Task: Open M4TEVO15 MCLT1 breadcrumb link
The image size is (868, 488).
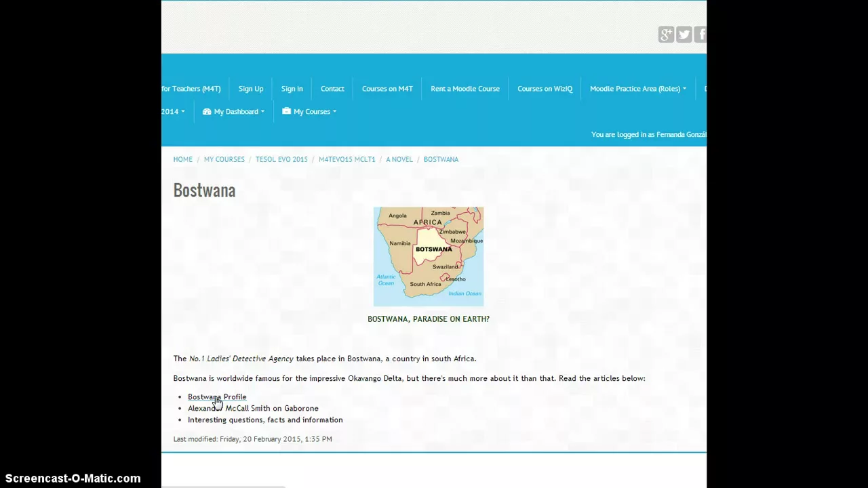Action: click(x=347, y=159)
